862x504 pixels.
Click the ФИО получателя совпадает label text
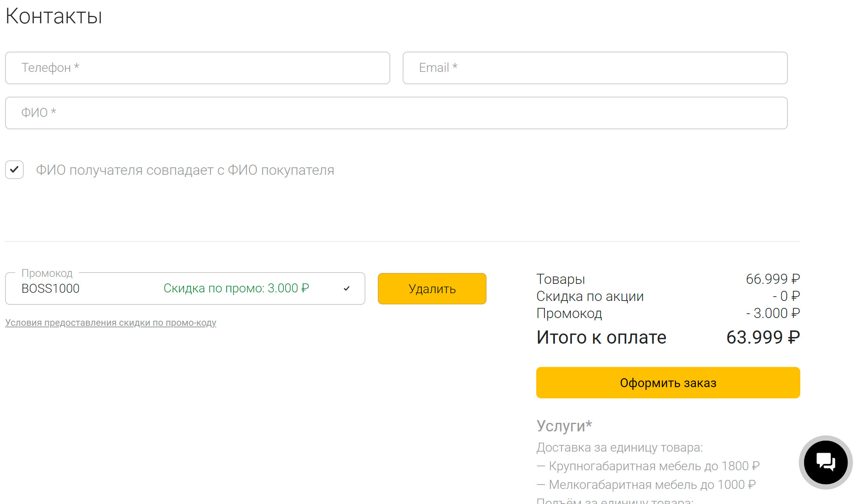pos(185,170)
